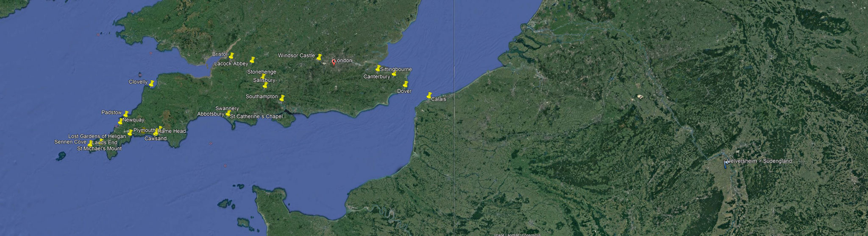Viewport: 868px width, 236px height.
Task: Click the Windsor Castle pushpin marker
Action: pos(319,57)
